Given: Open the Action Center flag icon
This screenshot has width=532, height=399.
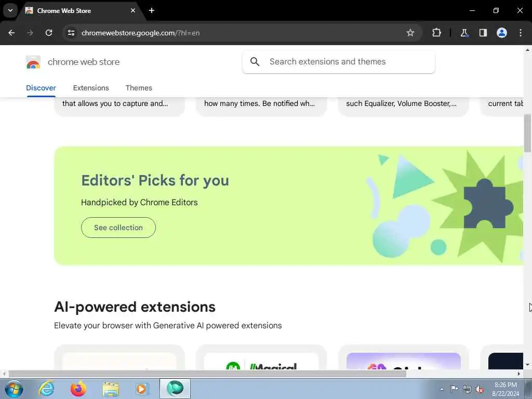Looking at the screenshot, I should [454, 389].
